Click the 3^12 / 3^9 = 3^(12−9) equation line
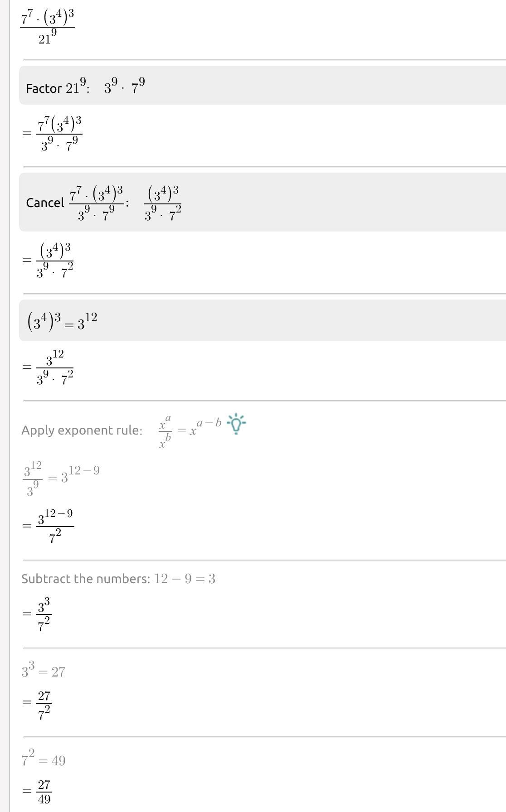The image size is (506, 812). tap(61, 478)
